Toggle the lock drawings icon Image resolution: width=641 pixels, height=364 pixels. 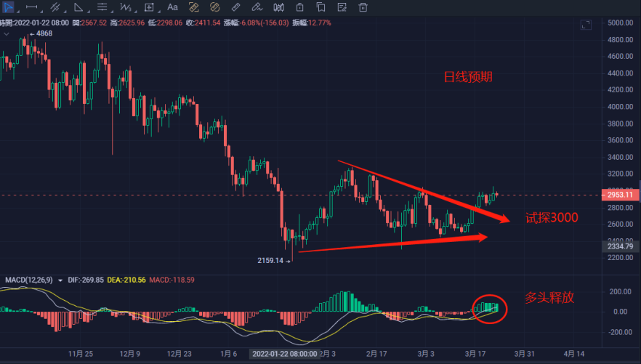click(299, 7)
